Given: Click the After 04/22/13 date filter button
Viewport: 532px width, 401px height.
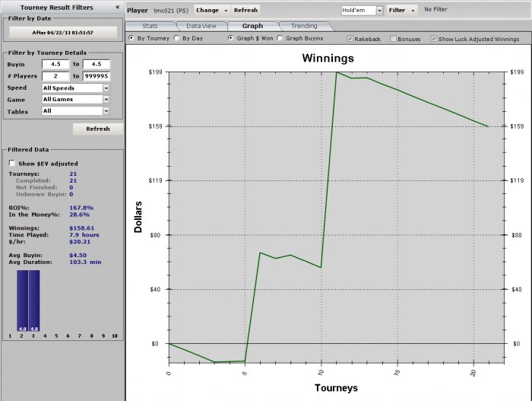Looking at the screenshot, I should (x=63, y=33).
